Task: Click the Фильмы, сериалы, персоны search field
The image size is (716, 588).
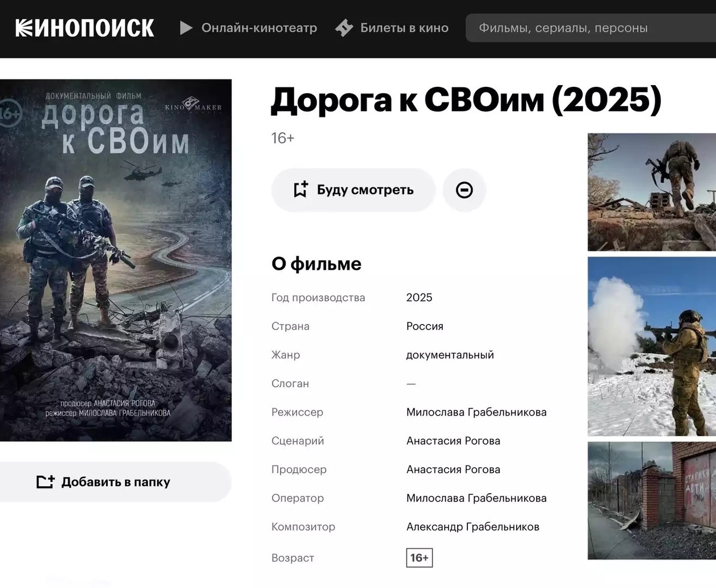Action: (x=591, y=28)
